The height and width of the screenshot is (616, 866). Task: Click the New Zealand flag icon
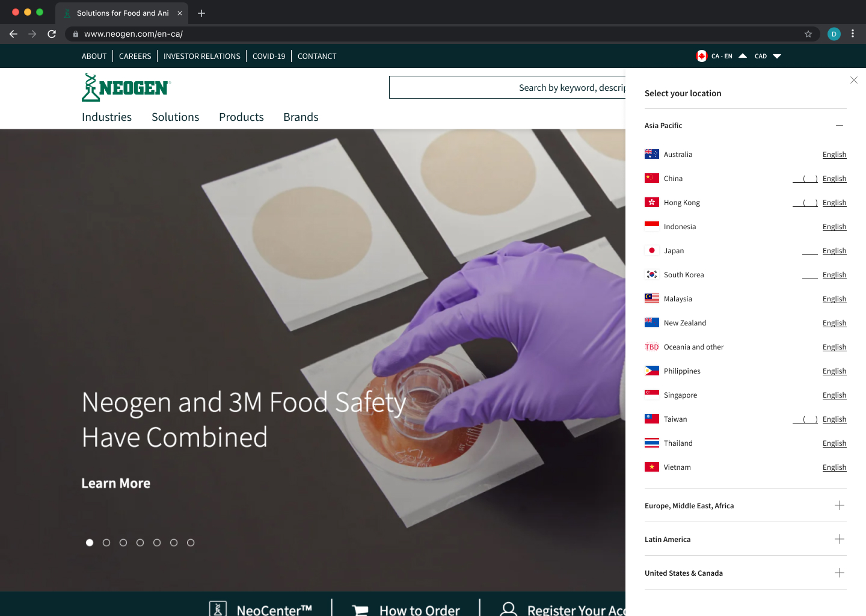[652, 322]
